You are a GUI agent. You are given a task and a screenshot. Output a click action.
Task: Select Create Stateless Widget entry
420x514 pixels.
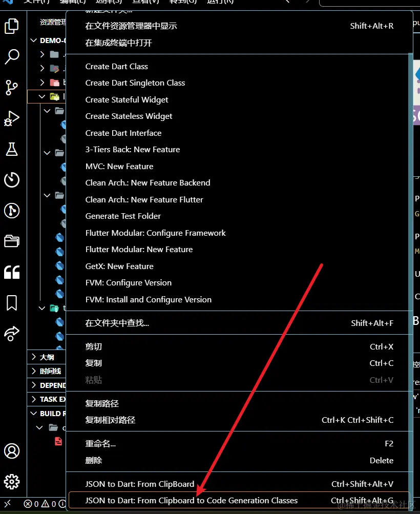(x=239, y=116)
